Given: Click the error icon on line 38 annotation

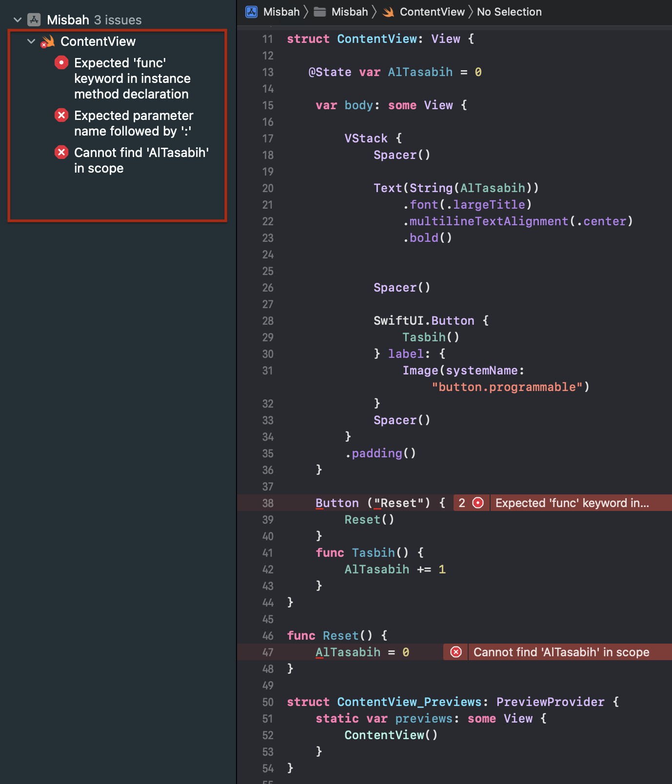Looking at the screenshot, I should coord(478,503).
